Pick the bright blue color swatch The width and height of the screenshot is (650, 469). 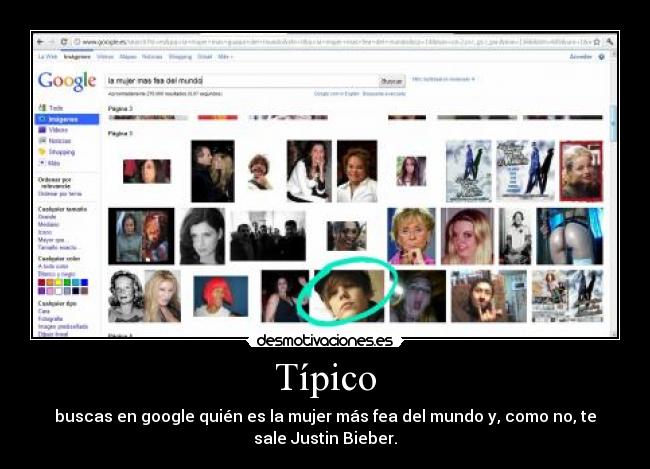(85, 282)
